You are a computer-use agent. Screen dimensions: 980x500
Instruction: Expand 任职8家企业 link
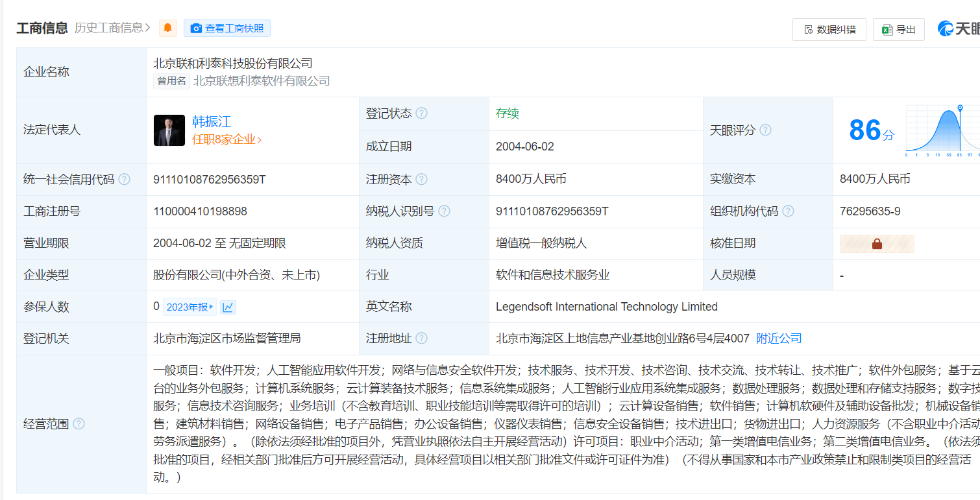(x=227, y=139)
